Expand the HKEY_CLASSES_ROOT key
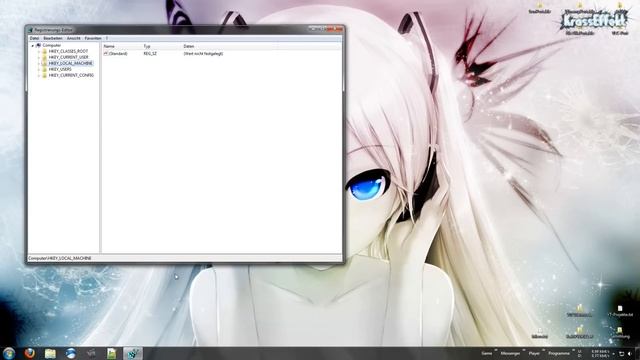640x360 pixels. [39, 51]
